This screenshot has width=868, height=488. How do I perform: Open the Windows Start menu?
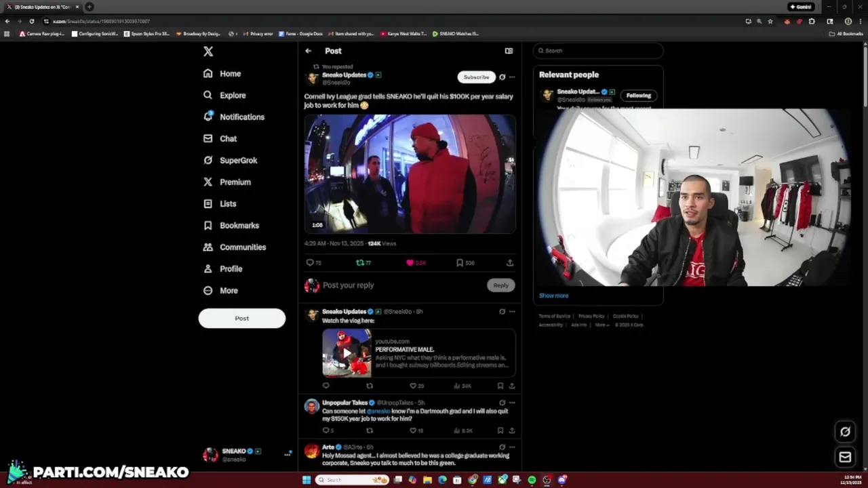click(x=306, y=480)
